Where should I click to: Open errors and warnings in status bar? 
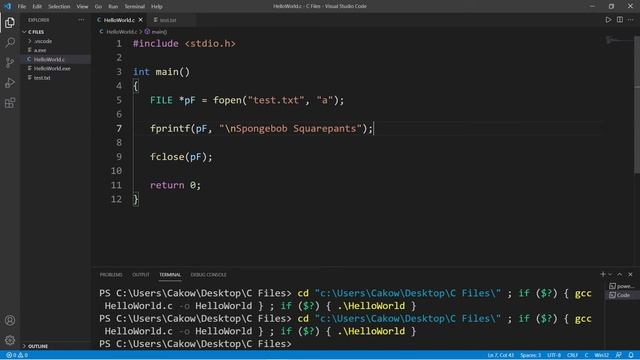pyautogui.click(x=17, y=355)
